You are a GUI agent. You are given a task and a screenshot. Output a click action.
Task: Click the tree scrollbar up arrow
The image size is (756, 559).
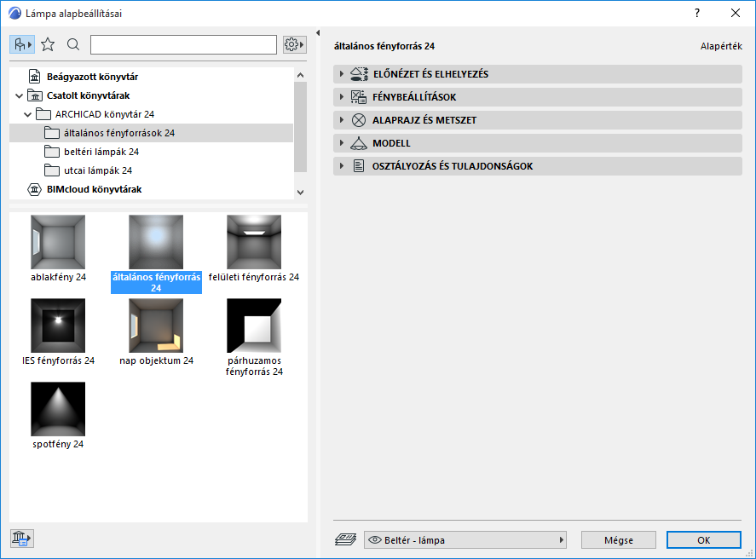300,75
